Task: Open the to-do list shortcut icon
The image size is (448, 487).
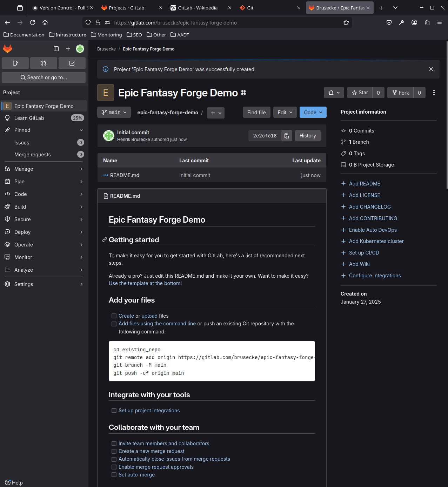Action: 72,63
